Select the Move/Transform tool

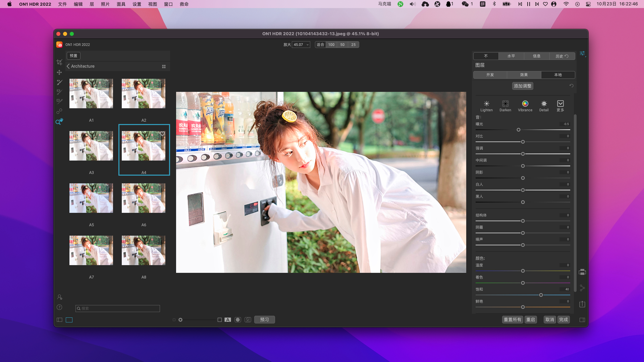coord(59,72)
